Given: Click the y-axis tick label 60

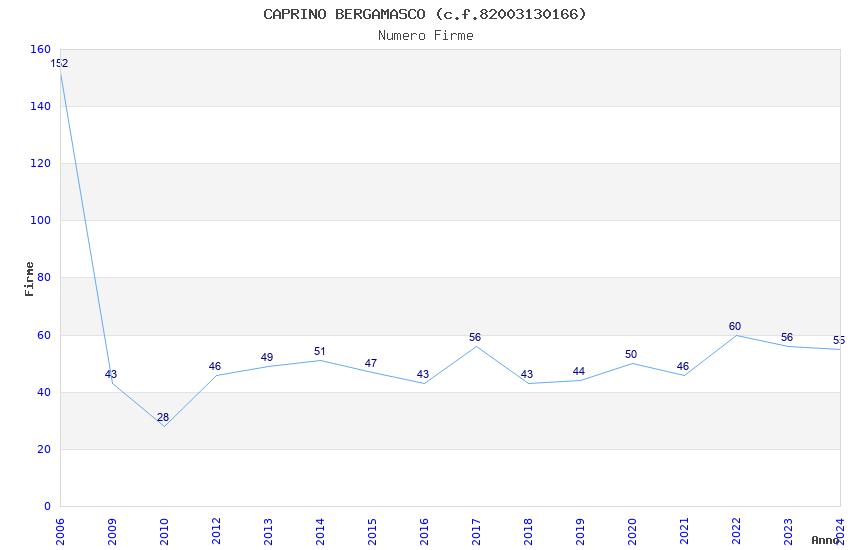Looking at the screenshot, I should [x=44, y=335].
